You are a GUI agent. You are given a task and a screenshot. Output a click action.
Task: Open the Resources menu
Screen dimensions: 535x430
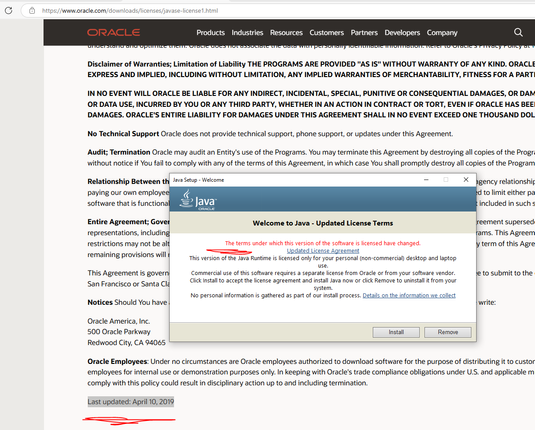click(286, 33)
